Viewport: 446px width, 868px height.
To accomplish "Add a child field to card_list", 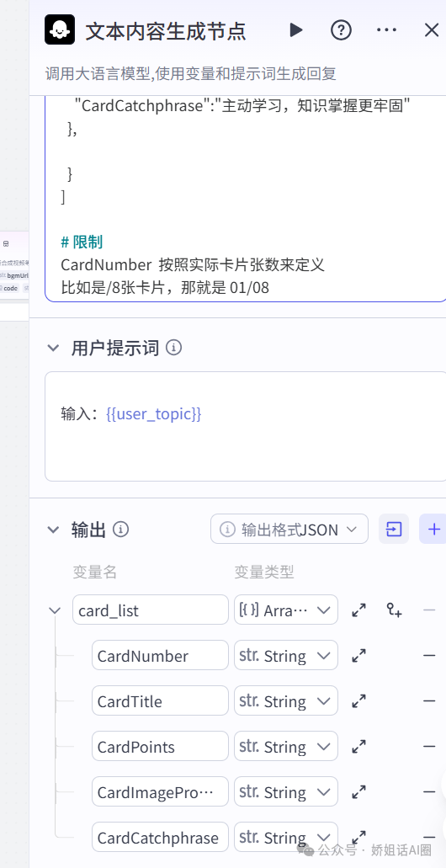I will pyautogui.click(x=394, y=610).
